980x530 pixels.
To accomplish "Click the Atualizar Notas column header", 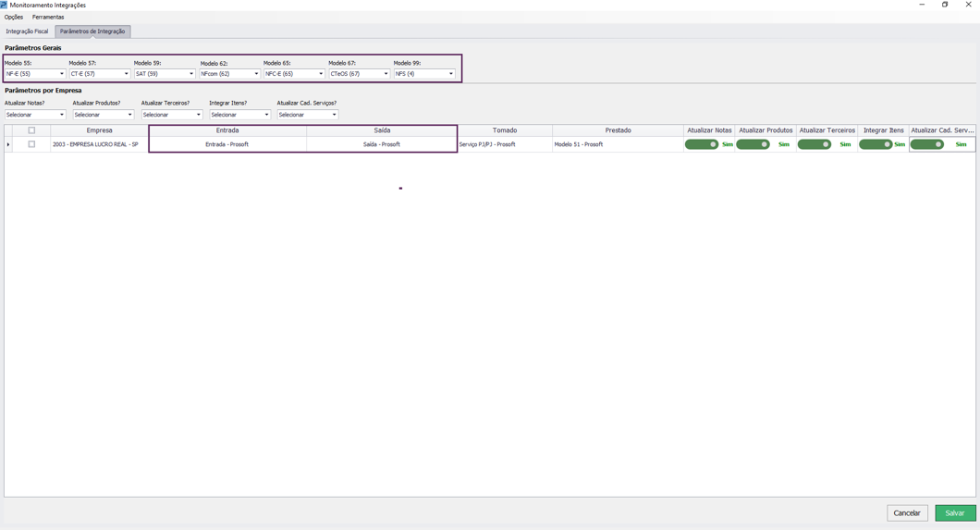I will tap(709, 130).
